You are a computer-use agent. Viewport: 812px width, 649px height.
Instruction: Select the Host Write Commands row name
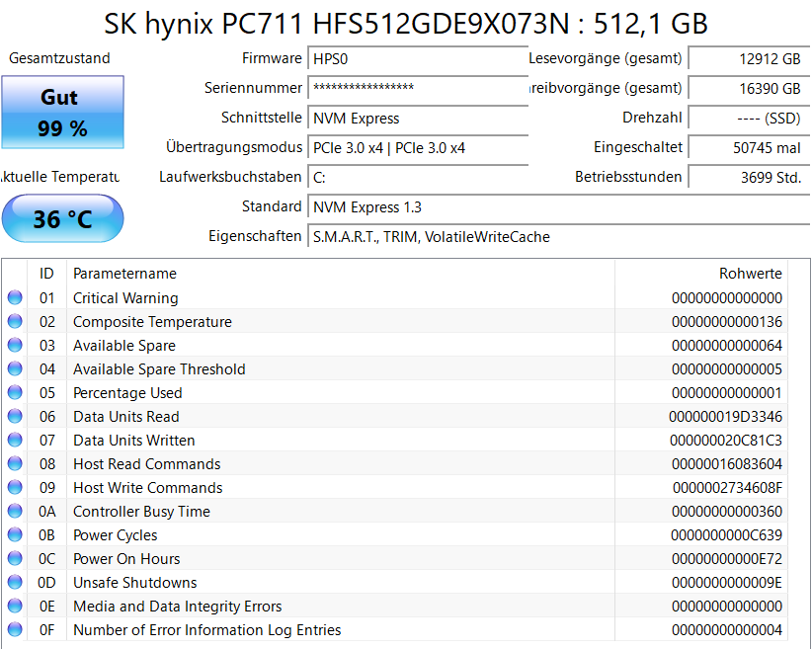click(147, 488)
